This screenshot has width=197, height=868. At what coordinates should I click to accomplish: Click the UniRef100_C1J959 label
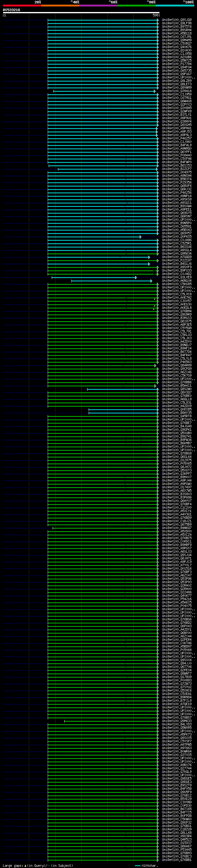pyautogui.click(x=177, y=94)
